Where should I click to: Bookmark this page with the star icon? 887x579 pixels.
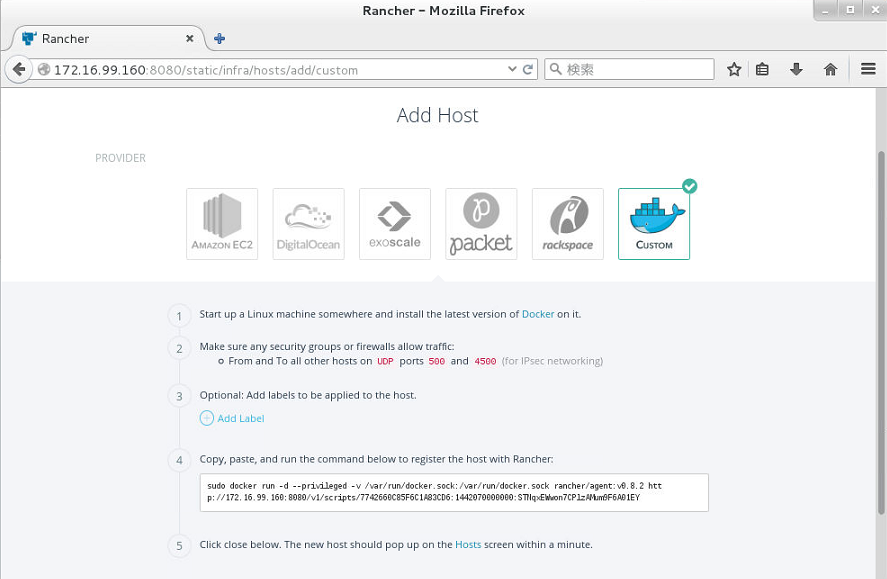tap(734, 69)
